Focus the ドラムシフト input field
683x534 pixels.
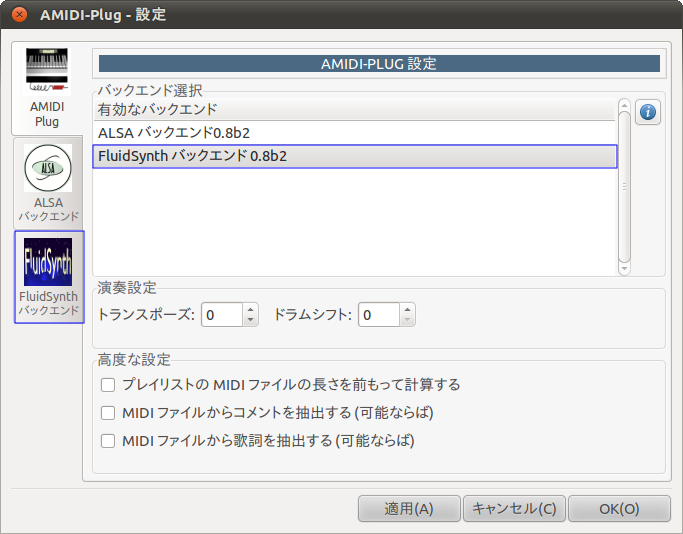coord(379,314)
